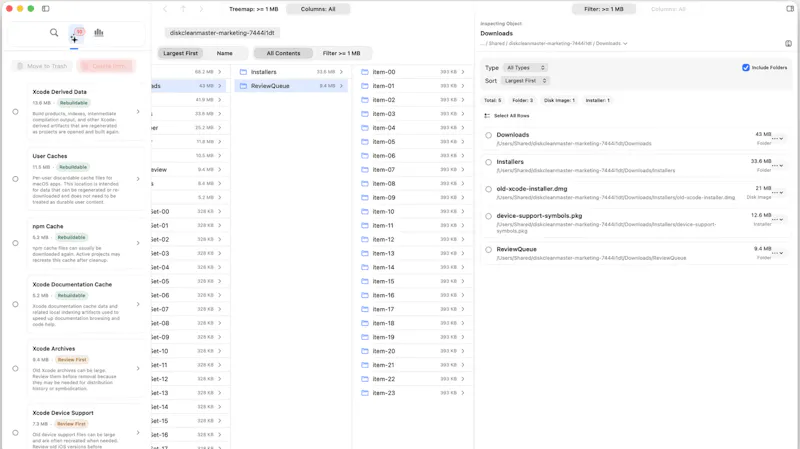Select the Downloads row circle in inspector

point(488,135)
